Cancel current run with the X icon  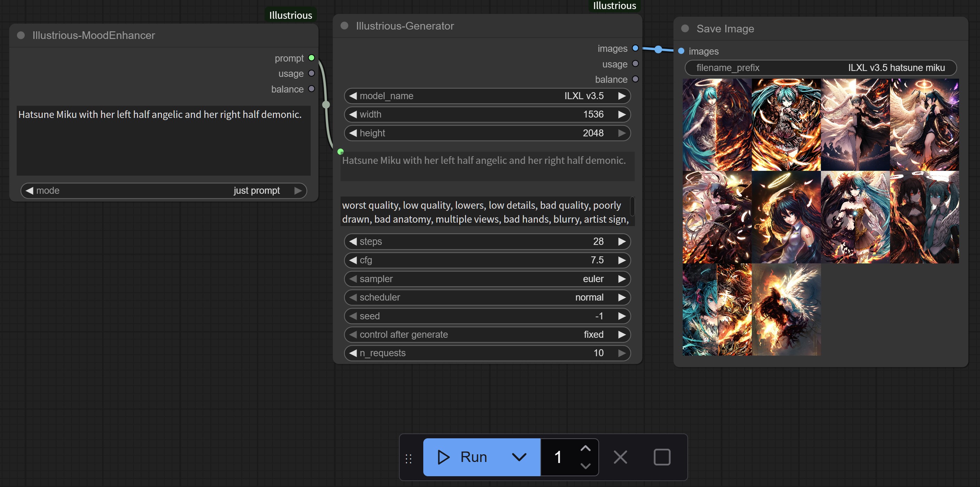(x=620, y=457)
